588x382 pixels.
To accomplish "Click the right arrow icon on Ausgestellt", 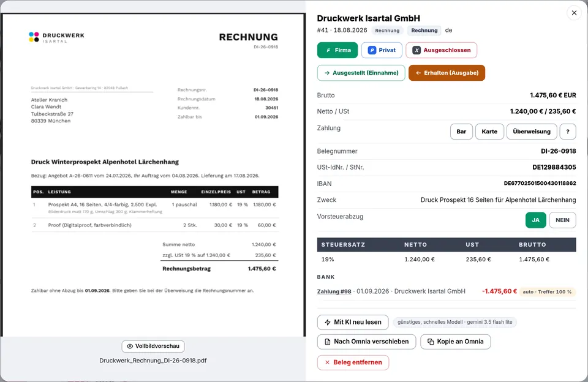I will point(327,73).
